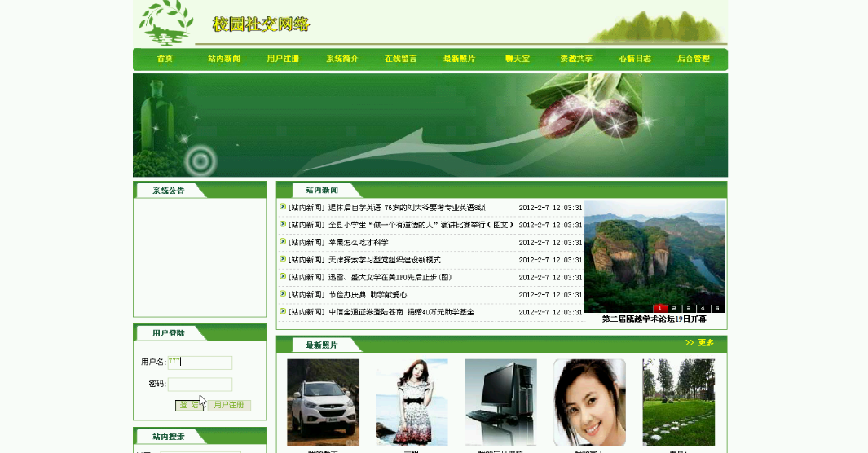Open the photo of woman in floral dress
This screenshot has width=868, height=453.
click(412, 402)
